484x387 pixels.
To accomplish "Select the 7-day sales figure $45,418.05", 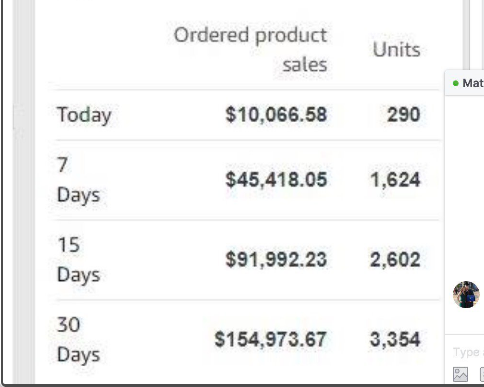I will point(276,180).
